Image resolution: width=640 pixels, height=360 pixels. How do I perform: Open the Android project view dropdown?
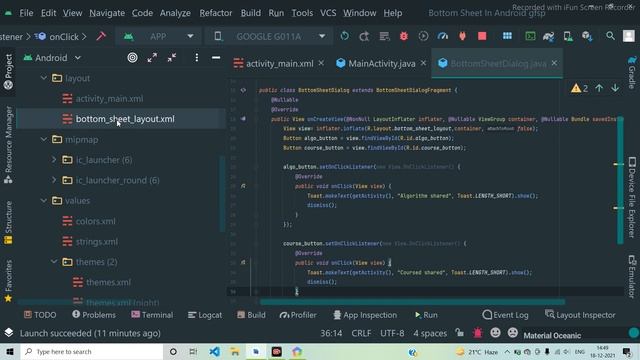(52, 58)
